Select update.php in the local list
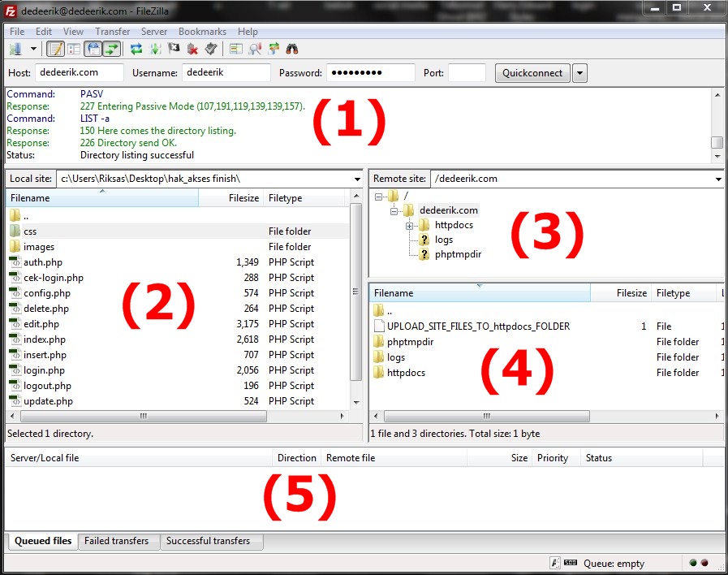The height and width of the screenshot is (575, 728). point(179,401)
